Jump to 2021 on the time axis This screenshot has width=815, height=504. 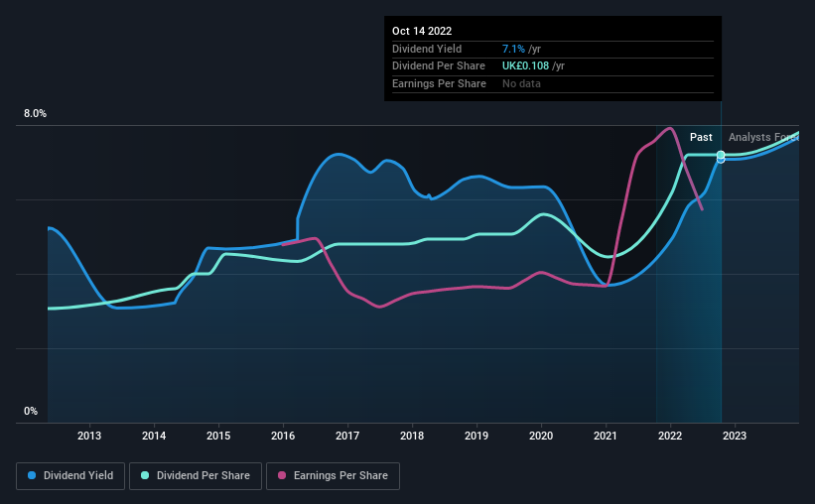(x=606, y=436)
